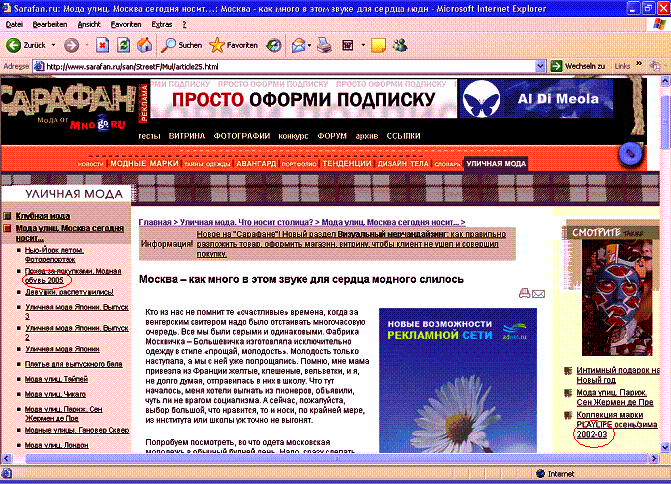
Task: Click the ПРОСТО ОФОРМИ ПОДПИСКУ banner
Action: click(x=303, y=99)
